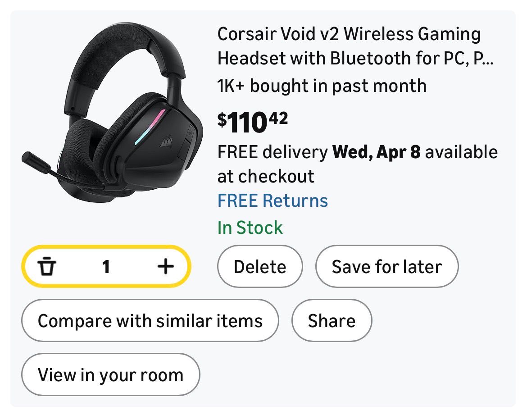Open Compare with similar items
This screenshot has width=527, height=420.
(x=150, y=321)
